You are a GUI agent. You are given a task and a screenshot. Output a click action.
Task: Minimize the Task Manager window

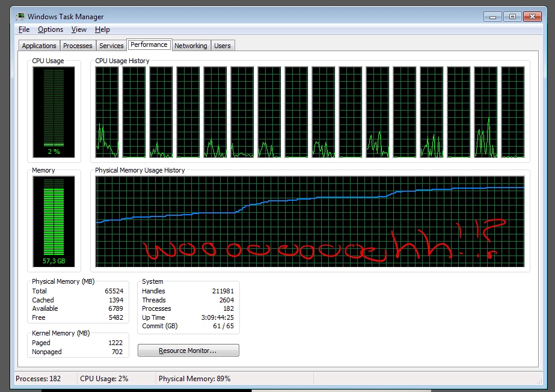492,16
